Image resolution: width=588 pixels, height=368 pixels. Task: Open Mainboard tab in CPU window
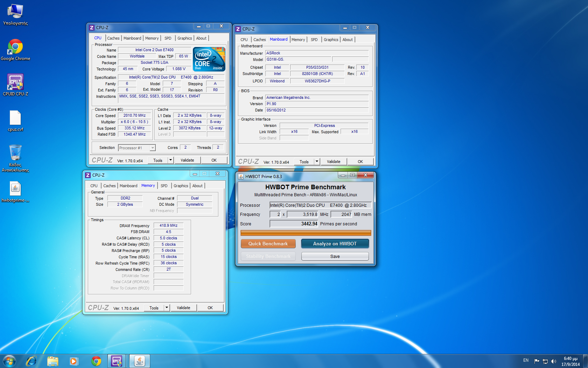132,38
